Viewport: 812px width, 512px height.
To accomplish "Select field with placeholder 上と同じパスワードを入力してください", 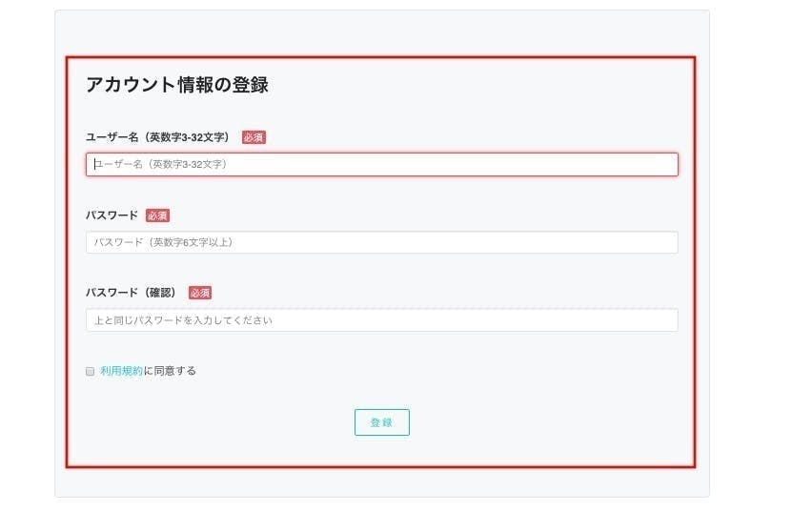I will 381,320.
